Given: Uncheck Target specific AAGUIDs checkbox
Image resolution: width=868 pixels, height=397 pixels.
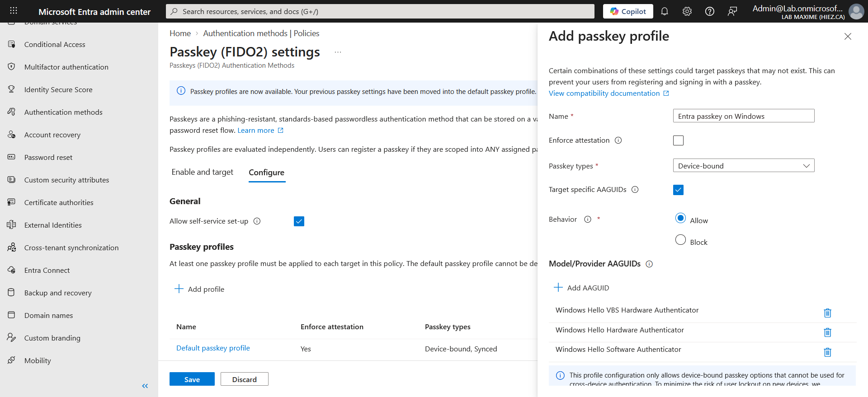Looking at the screenshot, I should pyautogui.click(x=678, y=190).
